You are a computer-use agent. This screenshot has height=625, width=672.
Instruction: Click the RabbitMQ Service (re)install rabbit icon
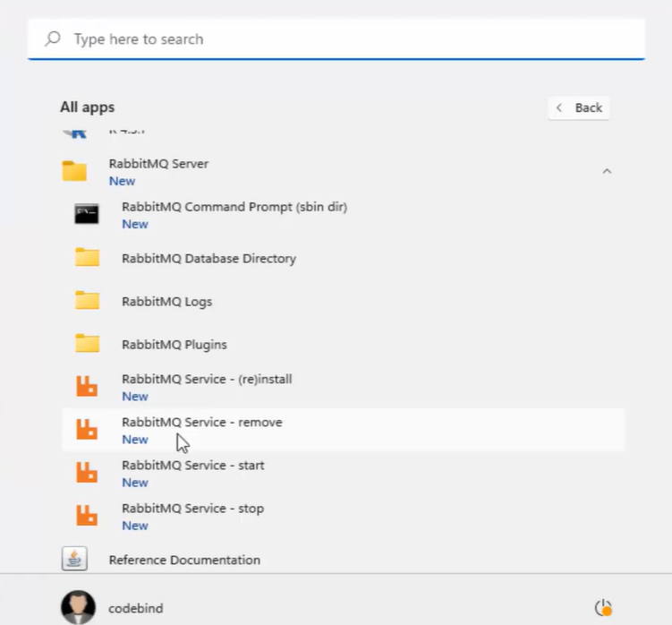pos(87,386)
